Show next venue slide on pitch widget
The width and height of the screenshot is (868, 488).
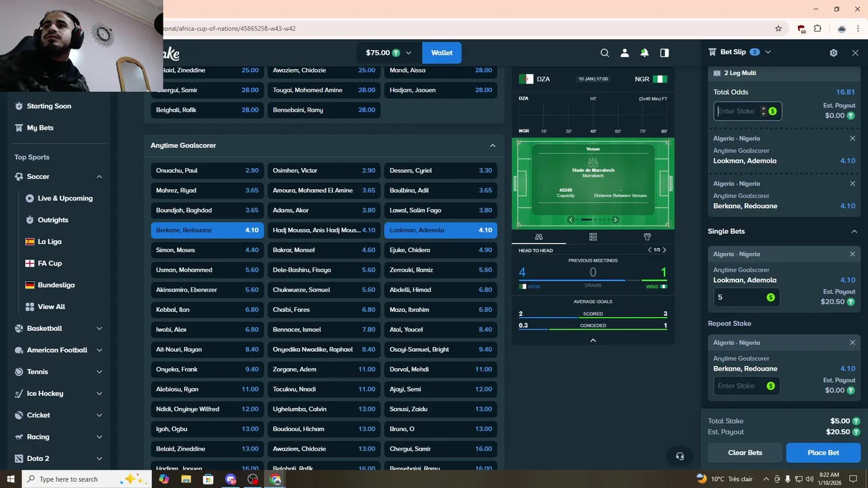[x=615, y=220]
